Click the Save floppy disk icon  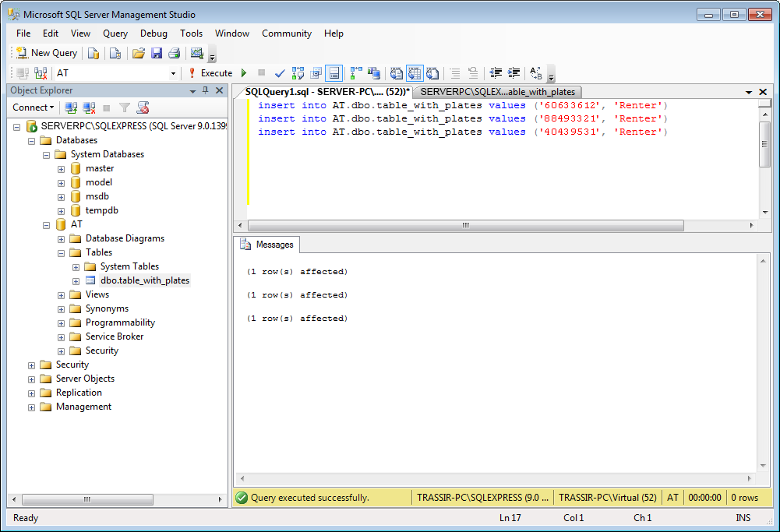(x=157, y=53)
